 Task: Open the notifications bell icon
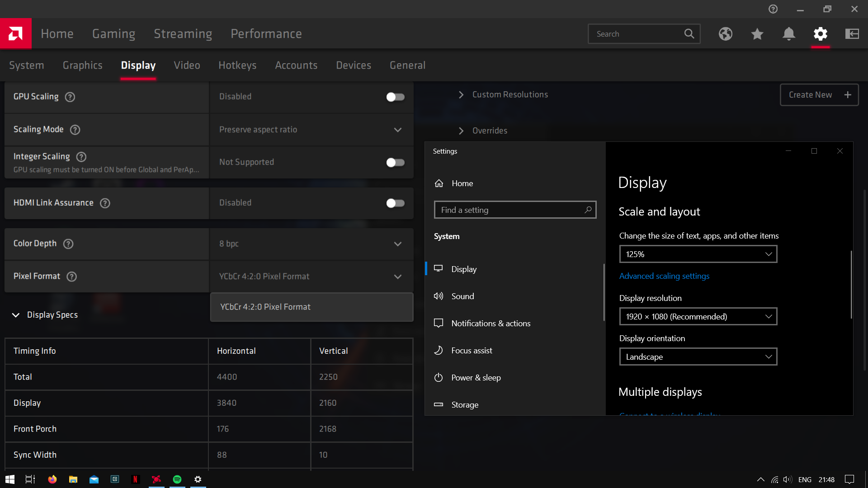[x=789, y=34]
